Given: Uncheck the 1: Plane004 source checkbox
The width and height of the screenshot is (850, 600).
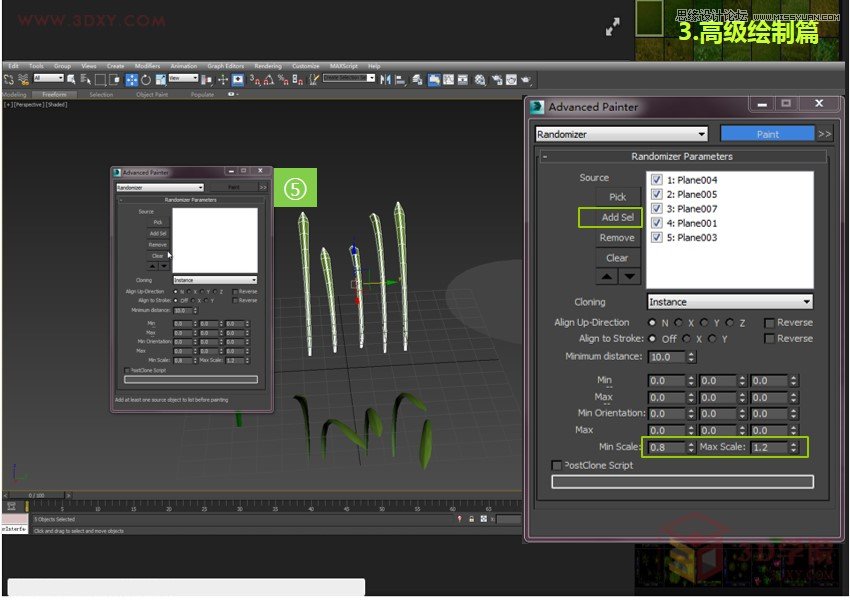Looking at the screenshot, I should click(x=657, y=180).
